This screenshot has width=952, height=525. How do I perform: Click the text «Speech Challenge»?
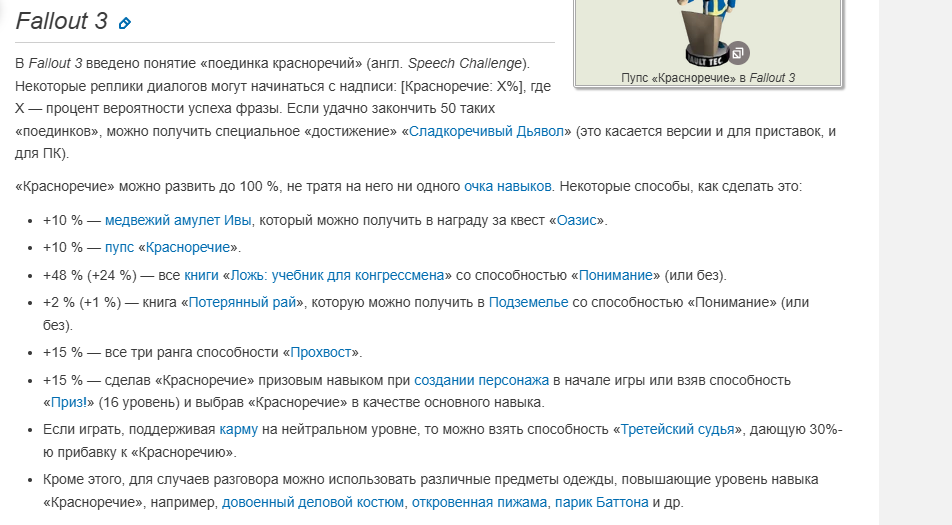tap(465, 64)
